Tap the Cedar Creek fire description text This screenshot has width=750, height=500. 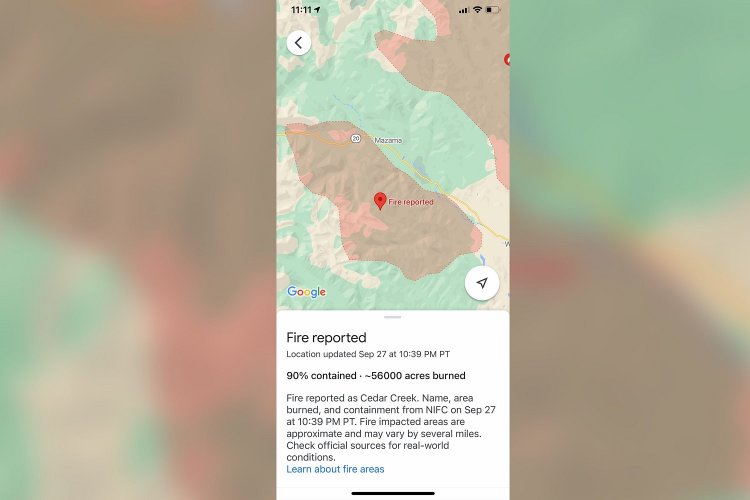coord(391,427)
